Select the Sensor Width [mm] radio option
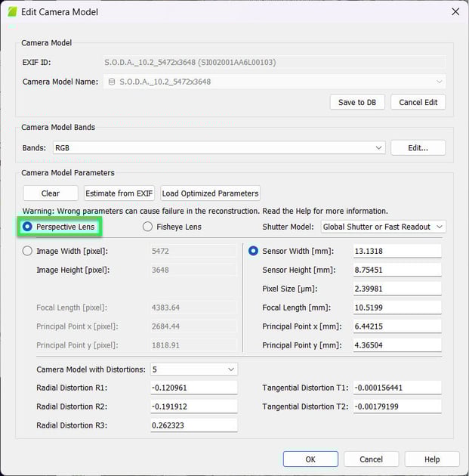 pyautogui.click(x=253, y=251)
